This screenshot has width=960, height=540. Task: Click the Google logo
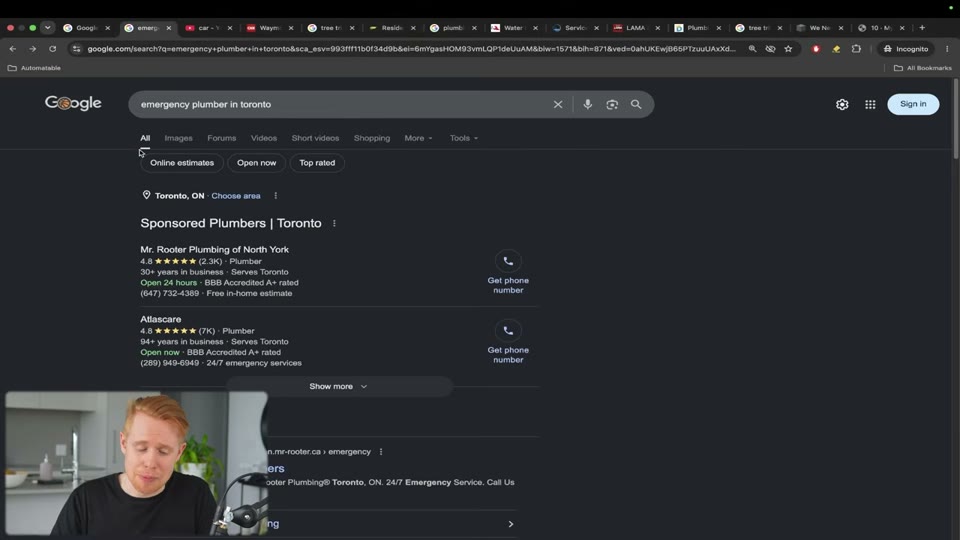pos(73,103)
